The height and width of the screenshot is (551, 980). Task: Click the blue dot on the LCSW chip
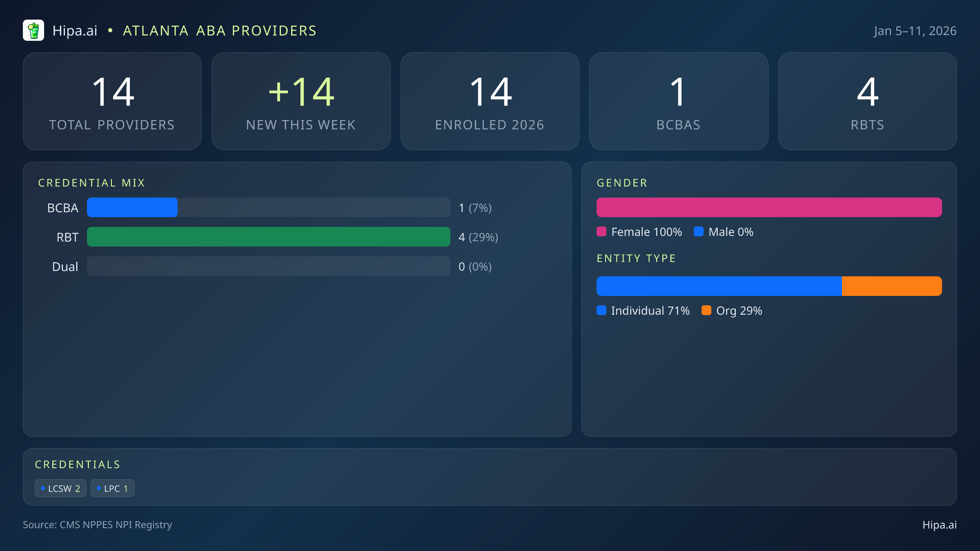click(x=43, y=488)
